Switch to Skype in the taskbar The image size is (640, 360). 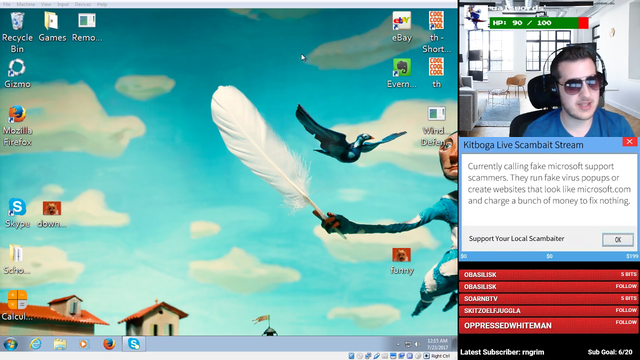pyautogui.click(x=134, y=344)
